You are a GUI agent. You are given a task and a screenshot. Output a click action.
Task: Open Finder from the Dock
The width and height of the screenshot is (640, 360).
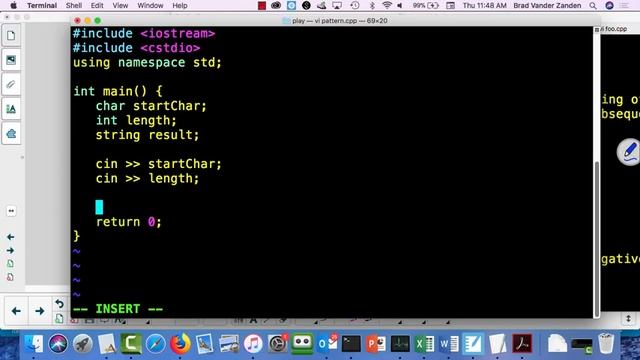[34, 344]
